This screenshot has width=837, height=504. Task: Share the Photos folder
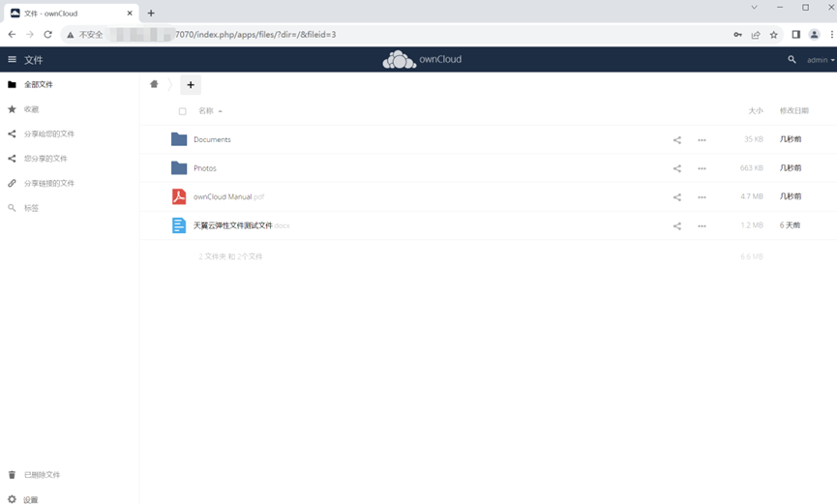tap(677, 168)
